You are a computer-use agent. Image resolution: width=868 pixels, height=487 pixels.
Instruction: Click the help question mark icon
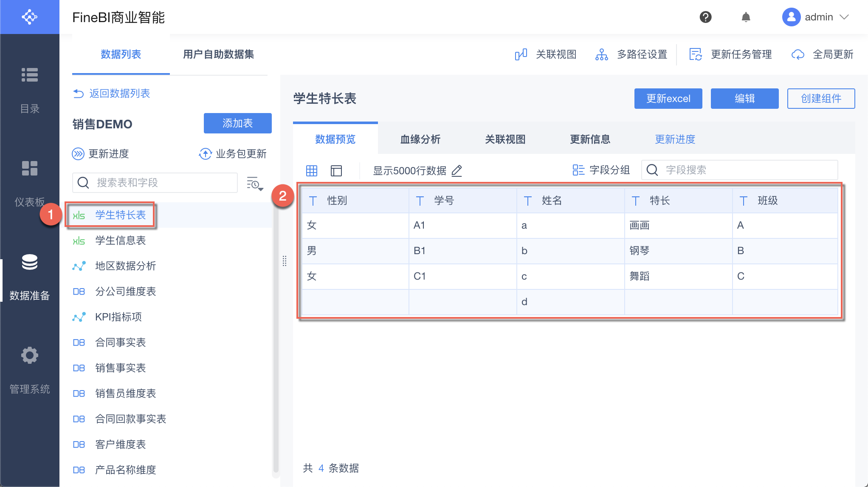click(x=705, y=17)
